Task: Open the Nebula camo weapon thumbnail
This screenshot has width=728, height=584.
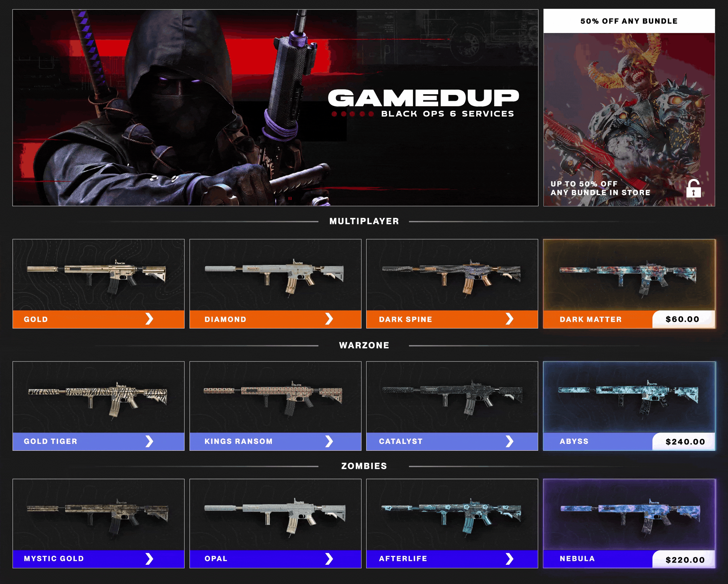Action: pyautogui.click(x=629, y=515)
